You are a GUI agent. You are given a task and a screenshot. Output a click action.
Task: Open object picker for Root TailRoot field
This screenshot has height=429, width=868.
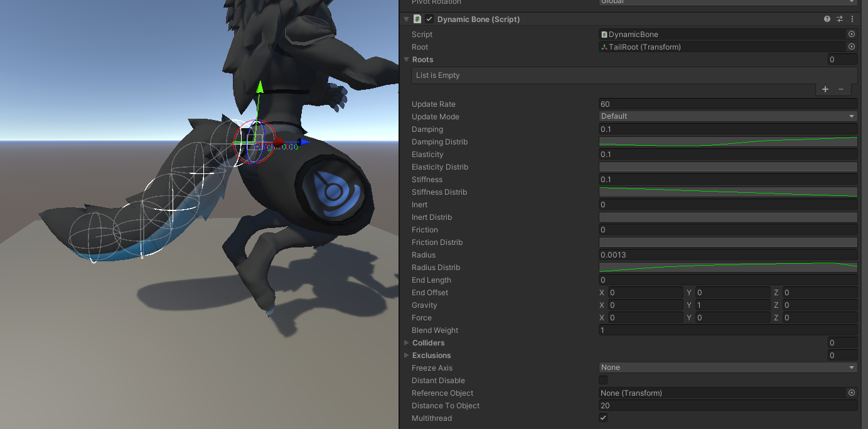coord(852,47)
